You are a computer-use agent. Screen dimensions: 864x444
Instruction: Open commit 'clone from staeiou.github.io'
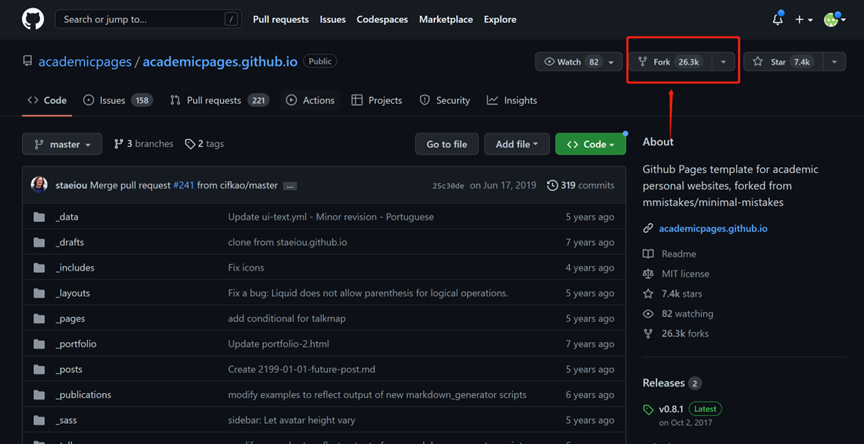coord(288,242)
